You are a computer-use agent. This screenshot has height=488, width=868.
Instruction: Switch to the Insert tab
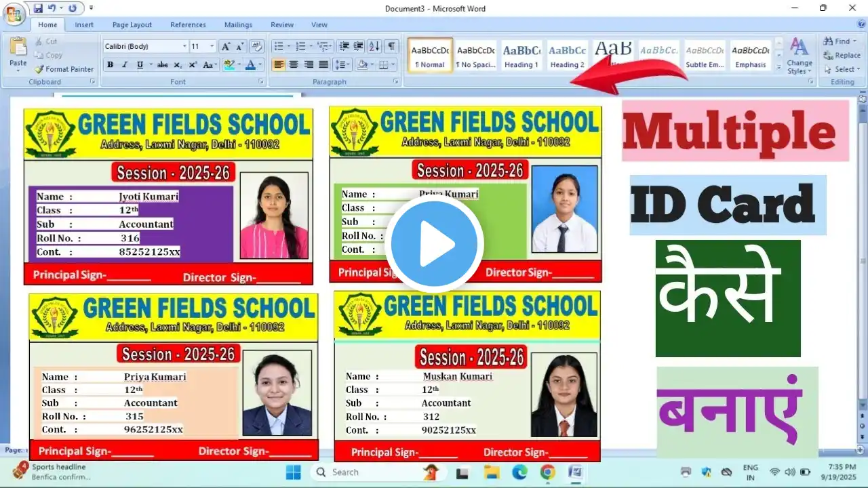[x=84, y=25]
